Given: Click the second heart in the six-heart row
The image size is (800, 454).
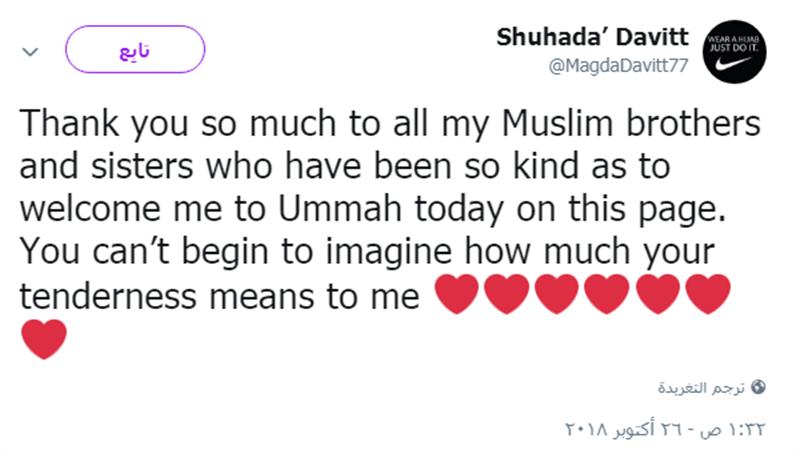Looking at the screenshot, I should coord(507,293).
